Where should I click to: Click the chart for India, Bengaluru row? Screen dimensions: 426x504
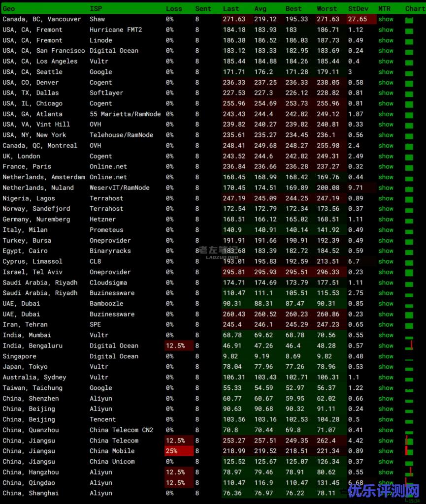pos(409,346)
